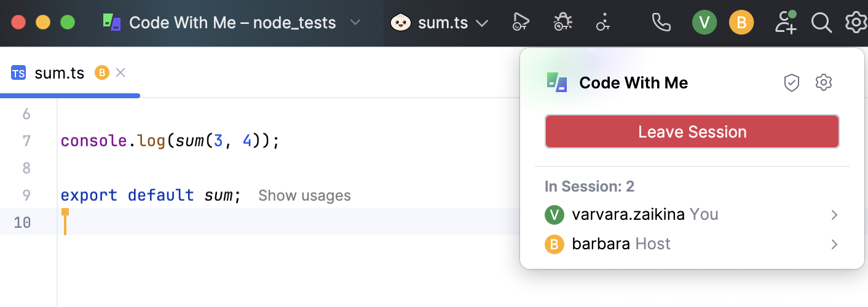Expand barbara Host participant options
The height and width of the screenshot is (307, 868).
click(x=834, y=244)
